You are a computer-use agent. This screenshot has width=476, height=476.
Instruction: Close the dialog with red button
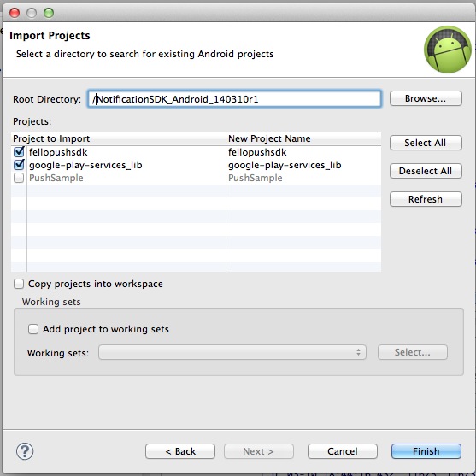(x=15, y=13)
